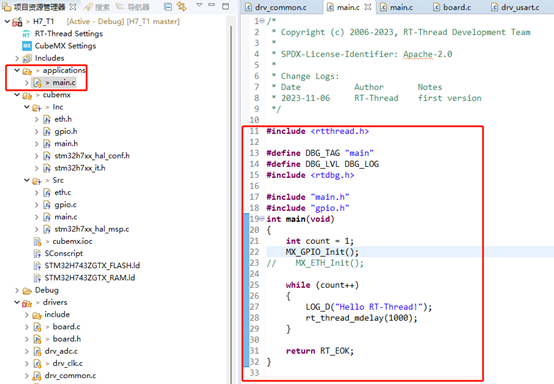Click the rt_thread_mdelay(1000); code line
Image resolution: width=554 pixels, height=384 pixels.
pos(361,318)
